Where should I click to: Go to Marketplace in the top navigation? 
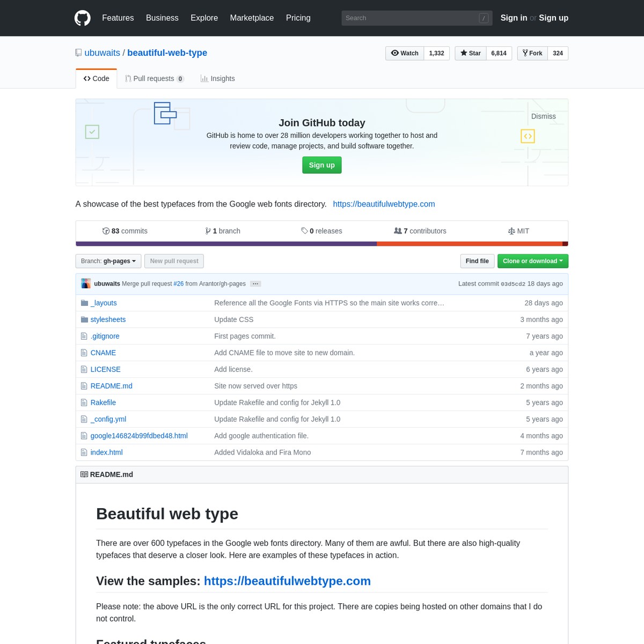pyautogui.click(x=252, y=18)
